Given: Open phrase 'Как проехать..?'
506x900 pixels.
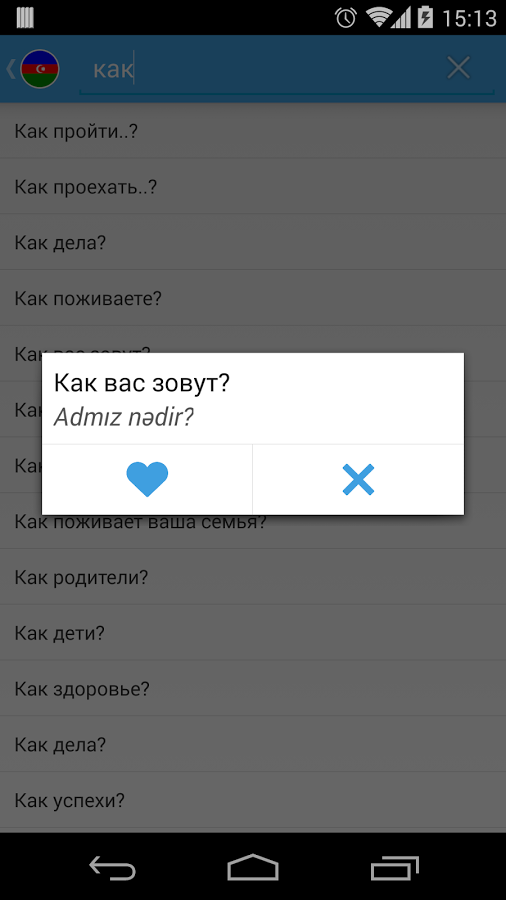Looking at the screenshot, I should (x=253, y=187).
